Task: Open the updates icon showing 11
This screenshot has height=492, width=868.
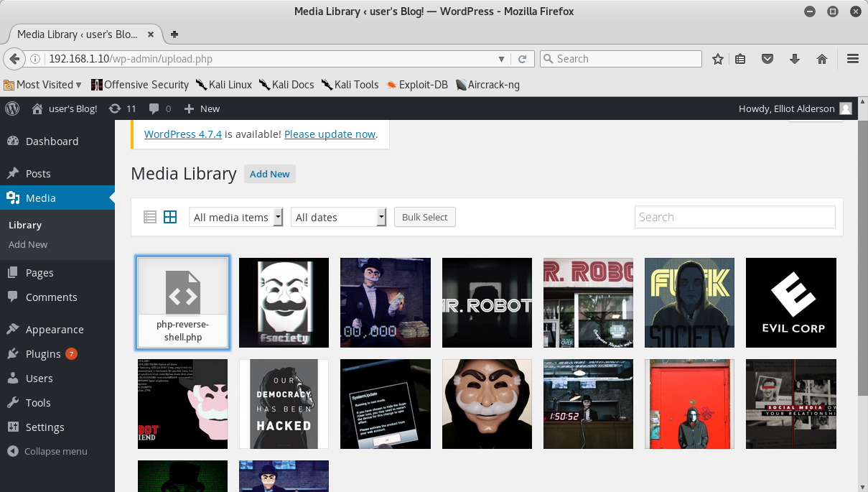Action: pos(122,108)
